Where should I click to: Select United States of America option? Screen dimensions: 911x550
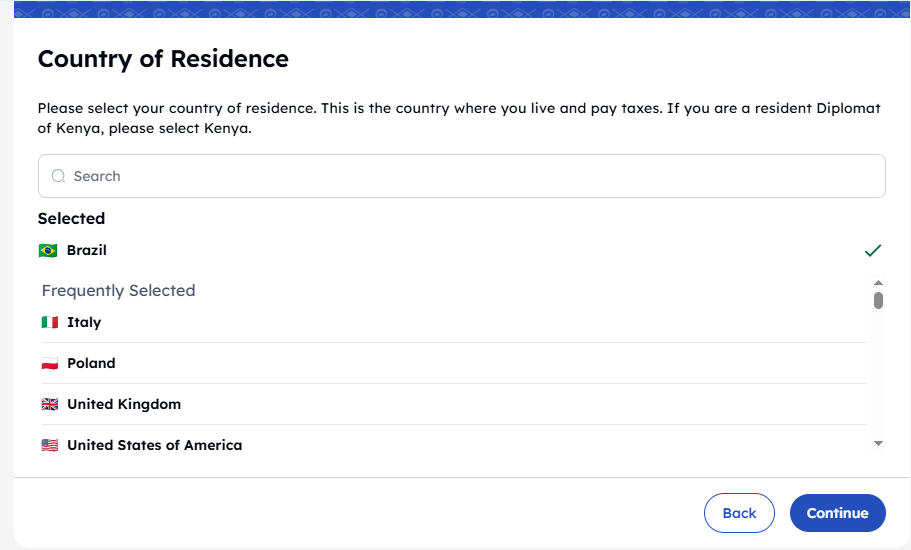(x=154, y=445)
